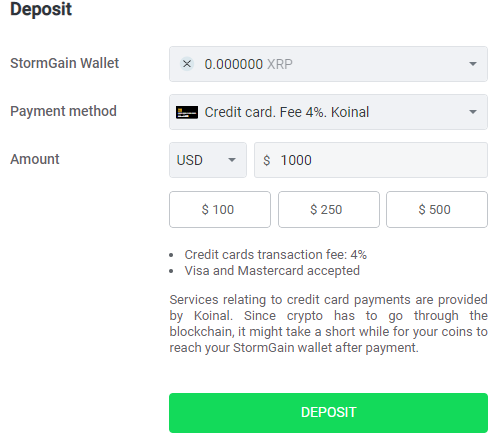Click the XRP coin icon in wallet field
496x441 pixels.
click(187, 64)
